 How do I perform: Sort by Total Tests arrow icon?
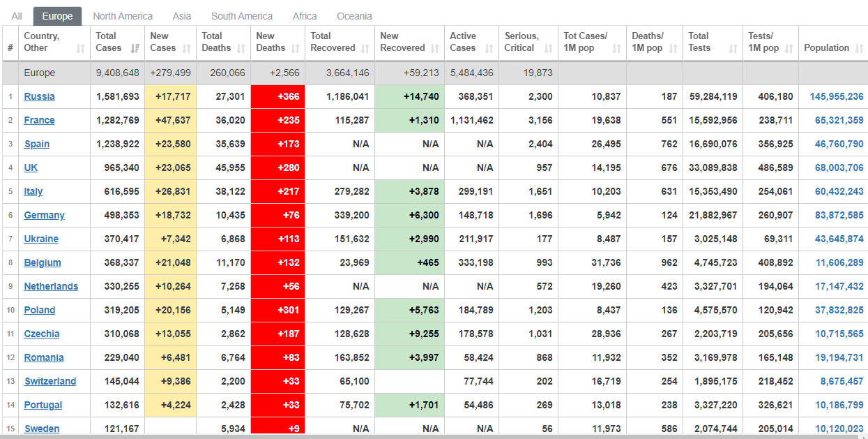point(733,48)
